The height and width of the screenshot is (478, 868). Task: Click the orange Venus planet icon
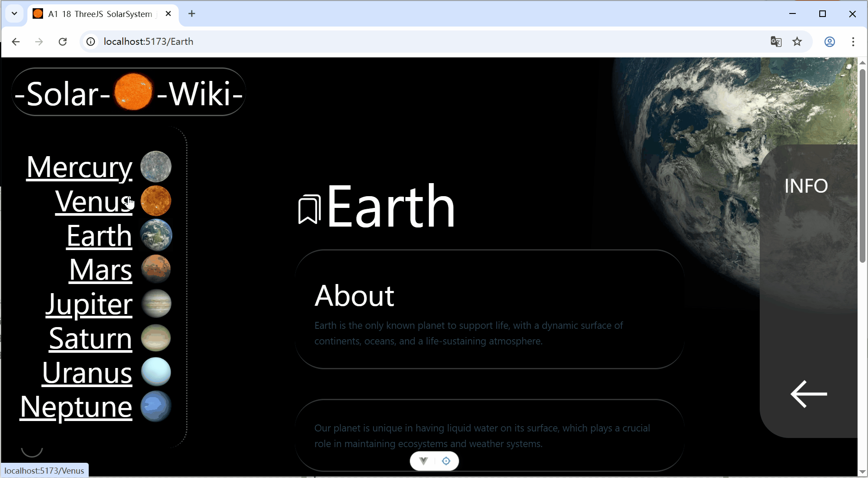pos(156,201)
